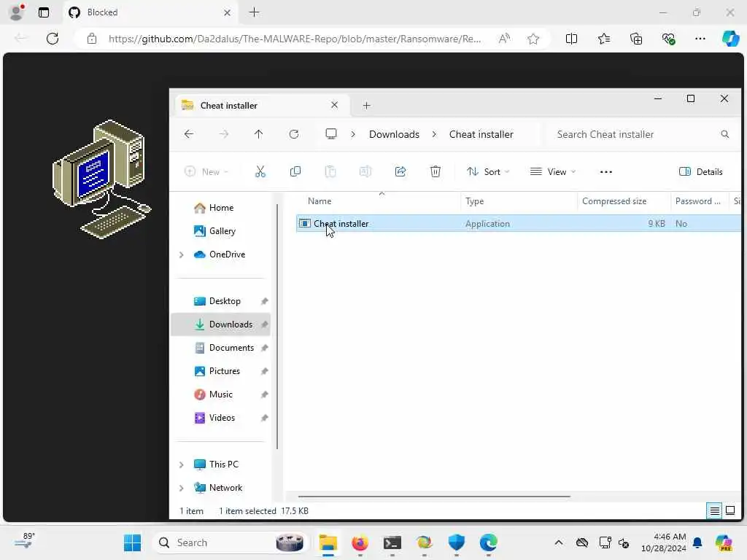Add page to favorites with star icon
This screenshot has height=560, width=747.
coord(533,39)
